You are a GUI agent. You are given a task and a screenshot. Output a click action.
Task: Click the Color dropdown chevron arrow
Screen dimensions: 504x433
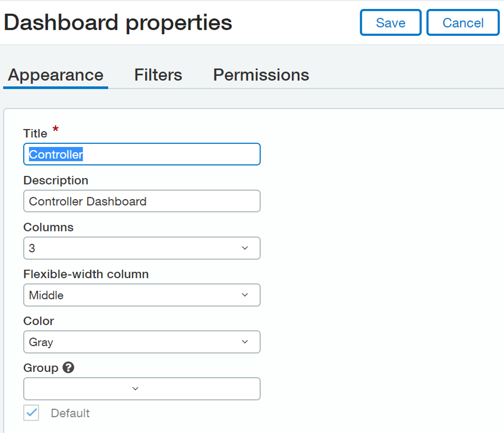(x=245, y=342)
